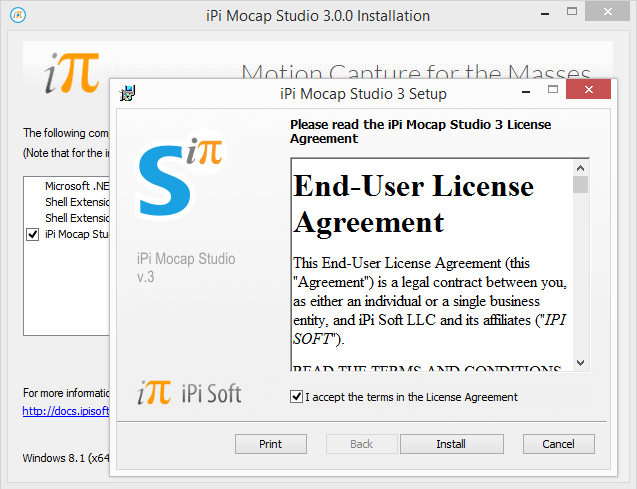Cancel the iPi Mocap Studio setup
Screen dimensions: 637x489
click(559, 444)
